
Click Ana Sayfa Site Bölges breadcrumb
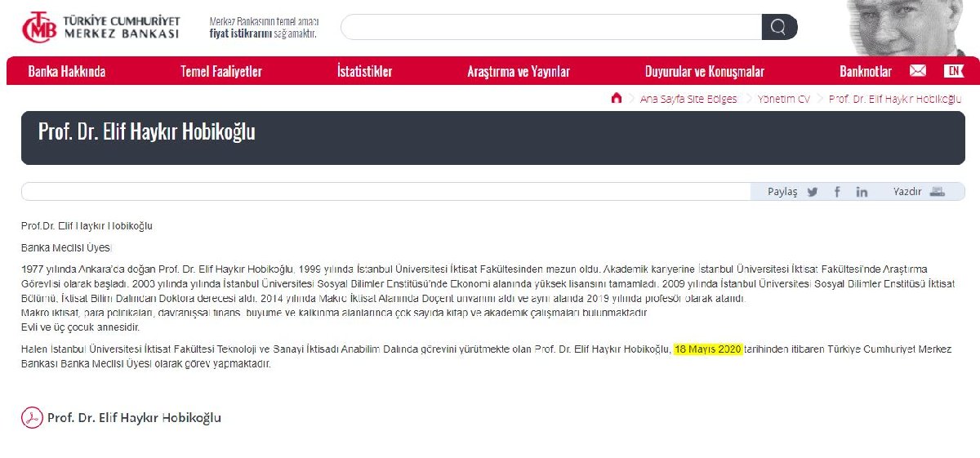[x=688, y=99]
